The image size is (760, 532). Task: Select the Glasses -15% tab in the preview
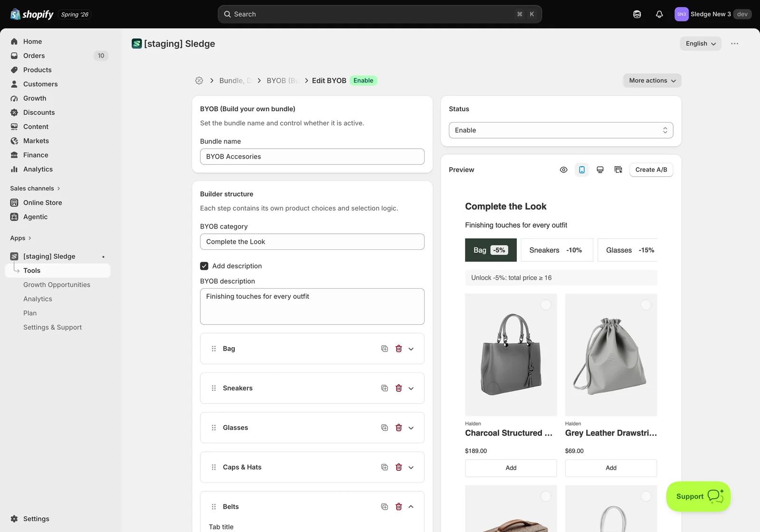627,250
